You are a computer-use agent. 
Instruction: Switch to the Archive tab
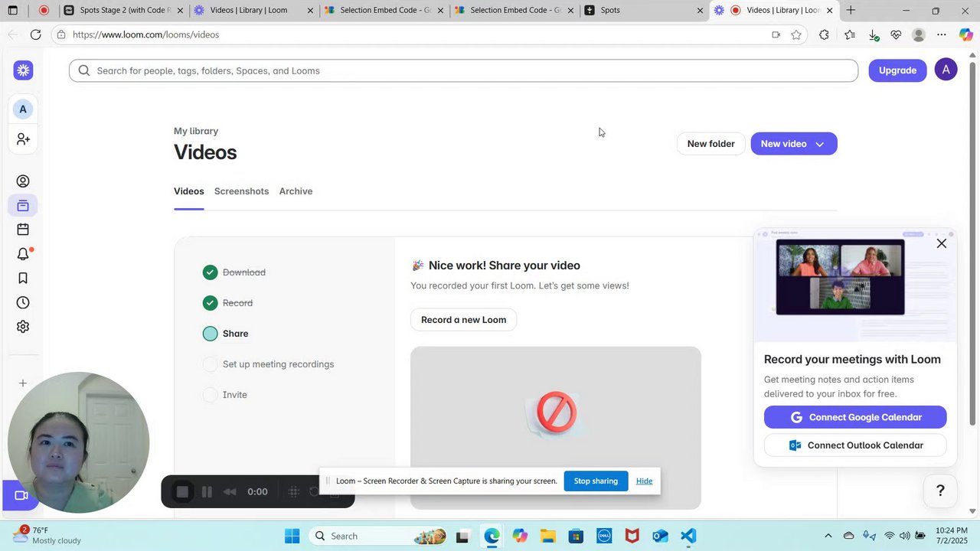point(296,191)
